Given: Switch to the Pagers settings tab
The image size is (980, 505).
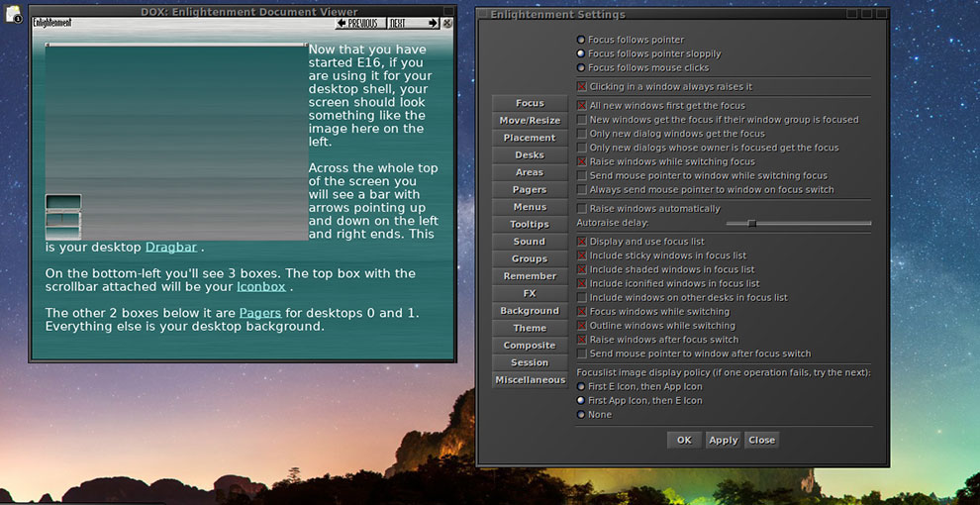Looking at the screenshot, I should click(x=530, y=189).
